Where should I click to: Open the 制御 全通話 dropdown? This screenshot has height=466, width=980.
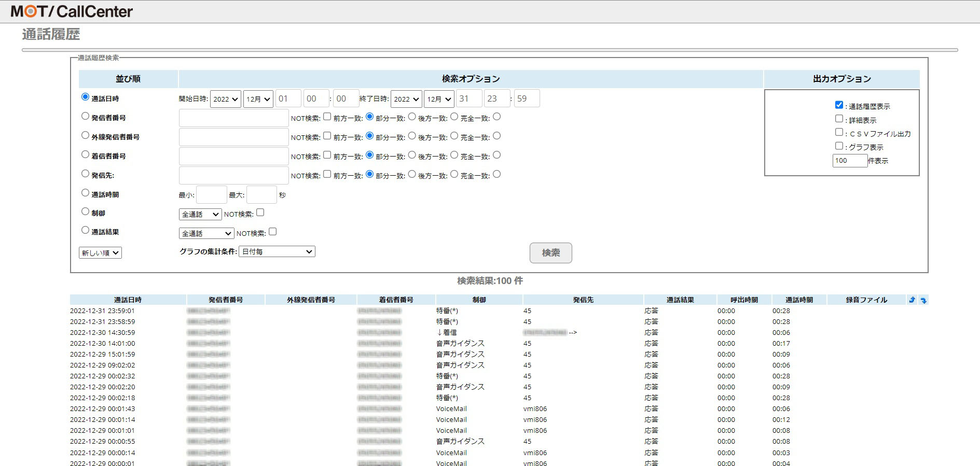coord(200,215)
